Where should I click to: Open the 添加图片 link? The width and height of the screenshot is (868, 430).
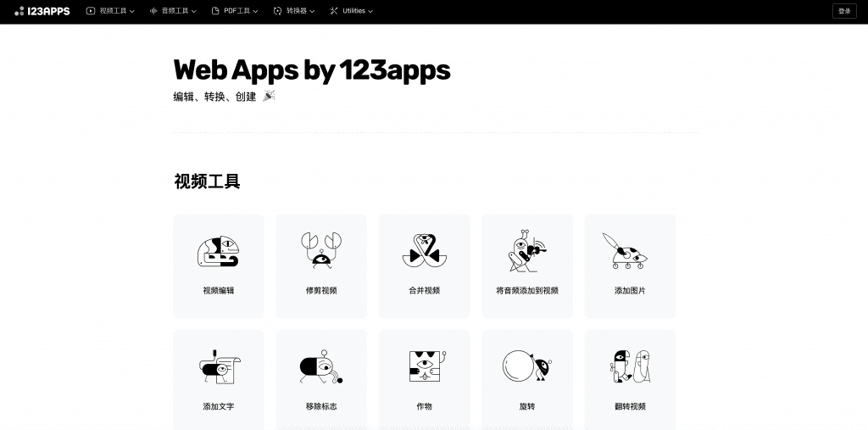(630, 290)
